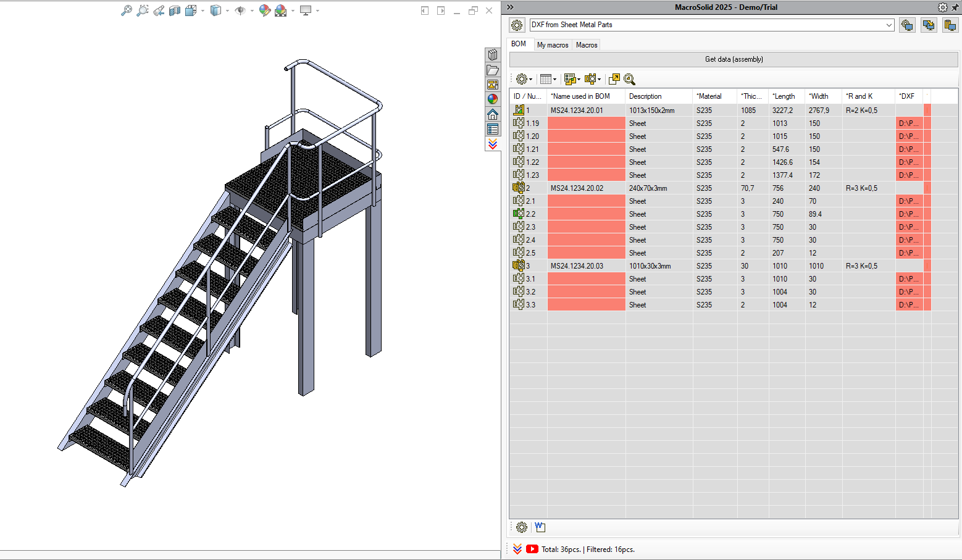Toggle the red double-chevron MacroSolid side tab

pos(493,144)
